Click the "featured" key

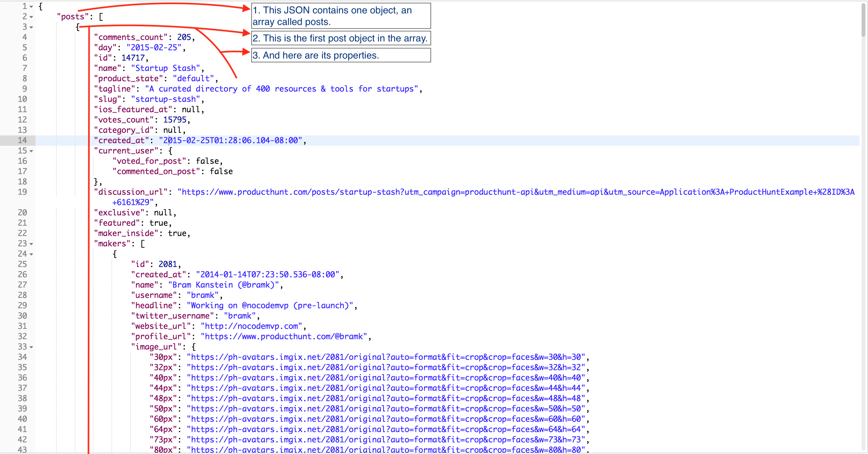click(x=117, y=223)
